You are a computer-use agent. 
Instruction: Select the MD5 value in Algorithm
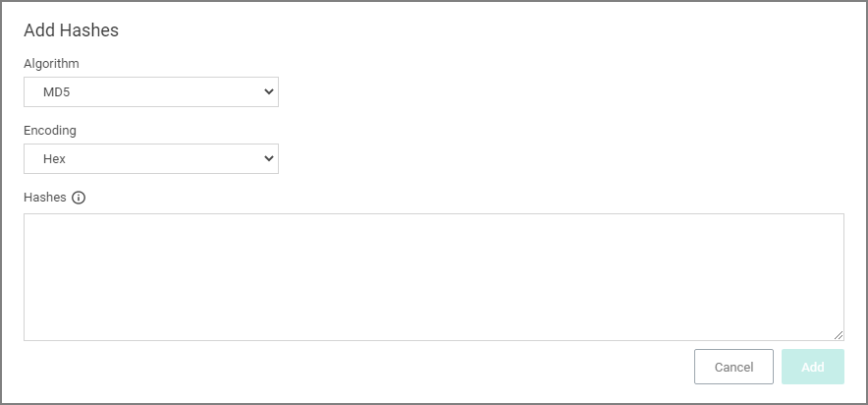pos(57,92)
